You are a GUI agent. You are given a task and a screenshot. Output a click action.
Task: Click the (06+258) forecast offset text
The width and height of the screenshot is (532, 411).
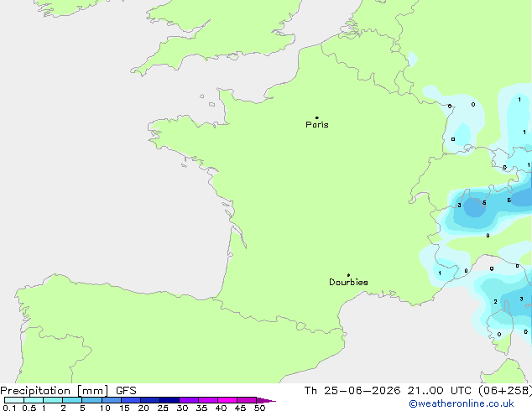(x=504, y=391)
